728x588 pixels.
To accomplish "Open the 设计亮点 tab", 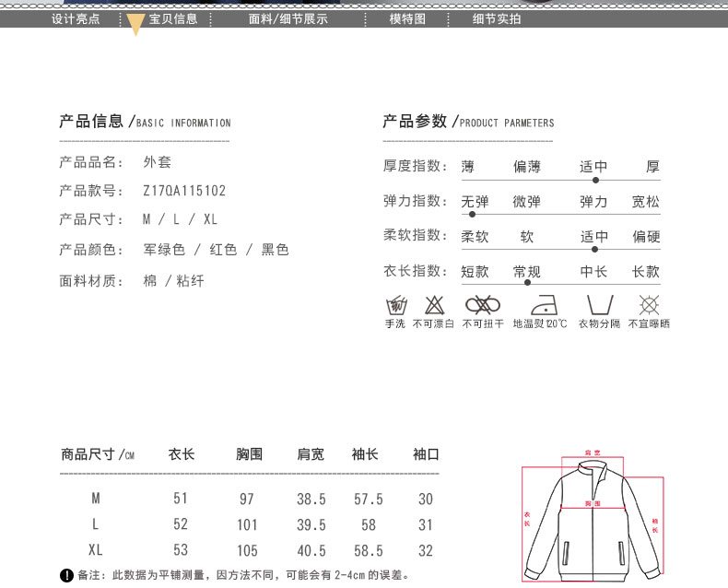I will click(x=76, y=18).
